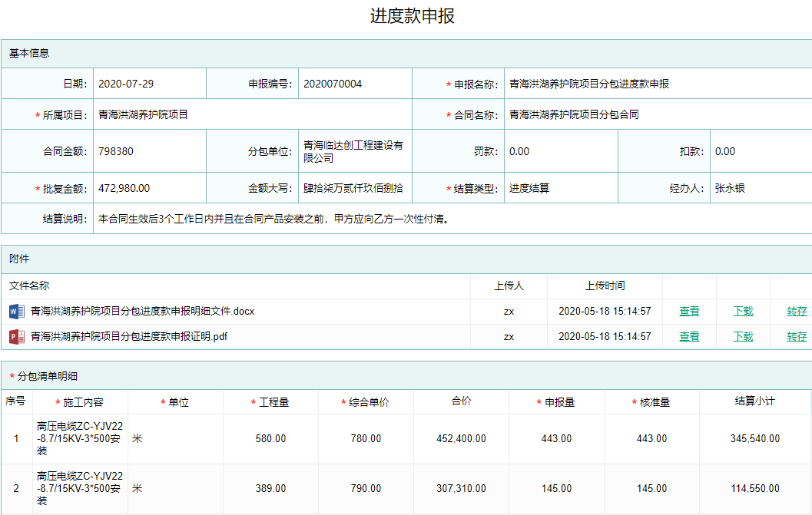Open the 结算类型 field showing 进度结算

[x=560, y=188]
